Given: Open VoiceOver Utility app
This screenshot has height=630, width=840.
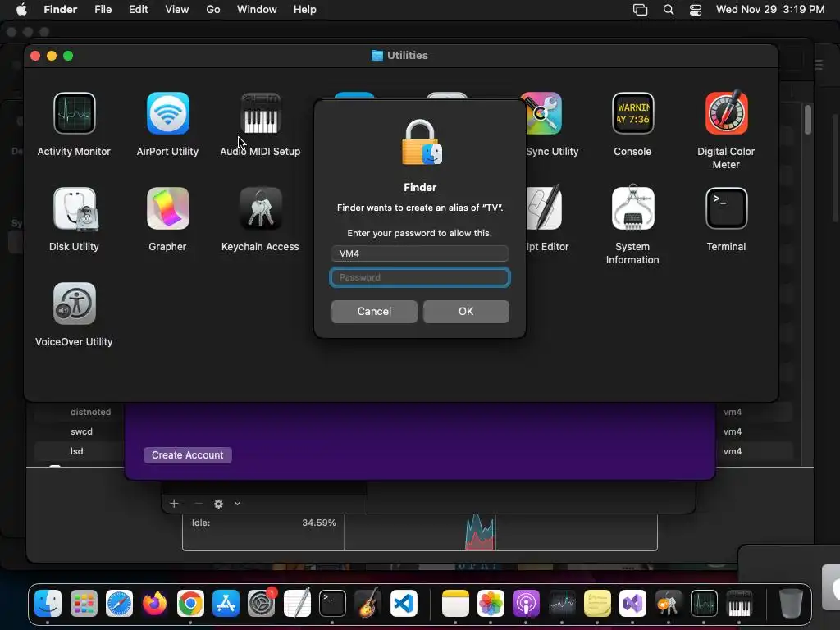Looking at the screenshot, I should [x=74, y=304].
